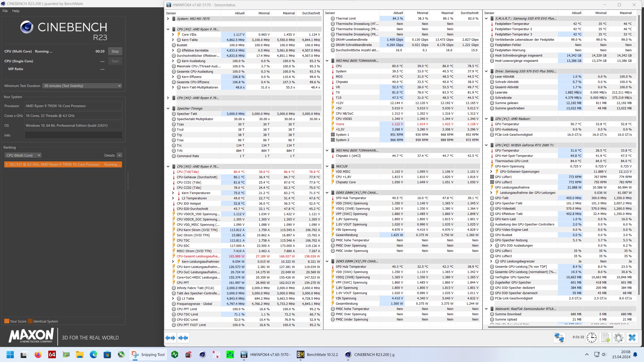The width and height of the screenshot is (644, 362).
Task: Expand System: MSI MS-7D75 section
Action: tap(168, 19)
